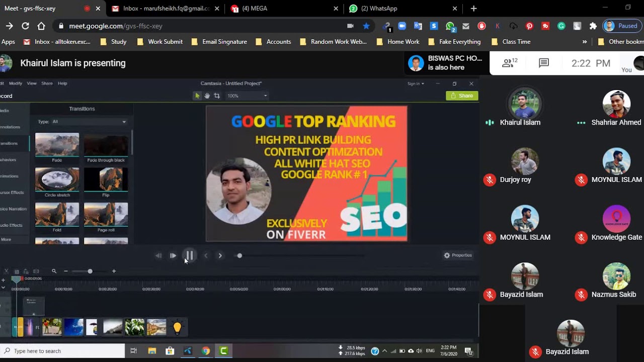Click the paste icon above timeline
Screen dimensions: 644x362
26,271
